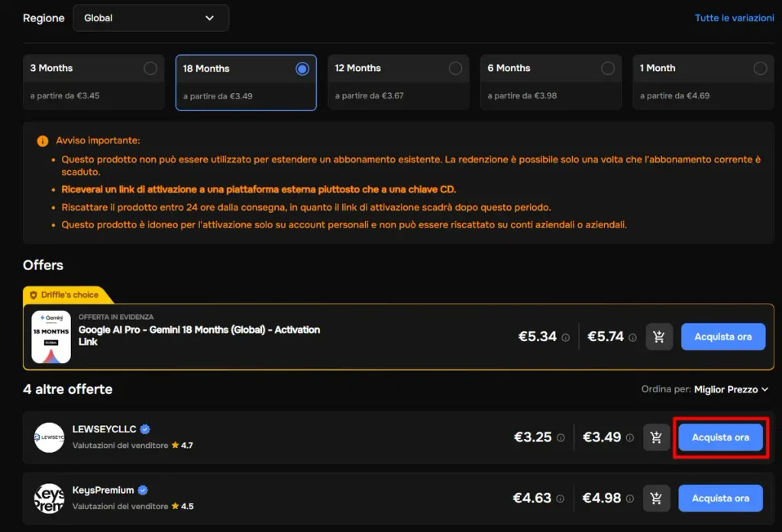
Task: Select the 18 Months radio button
Action: click(x=302, y=69)
